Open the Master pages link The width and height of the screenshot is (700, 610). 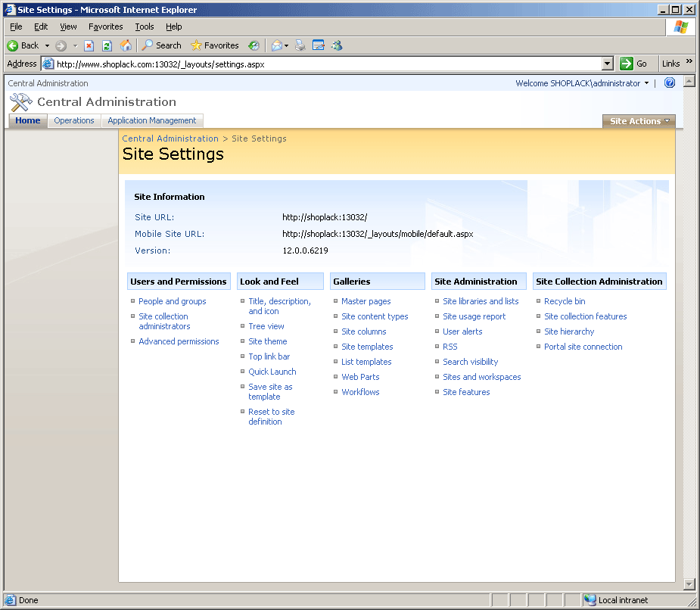pos(366,301)
